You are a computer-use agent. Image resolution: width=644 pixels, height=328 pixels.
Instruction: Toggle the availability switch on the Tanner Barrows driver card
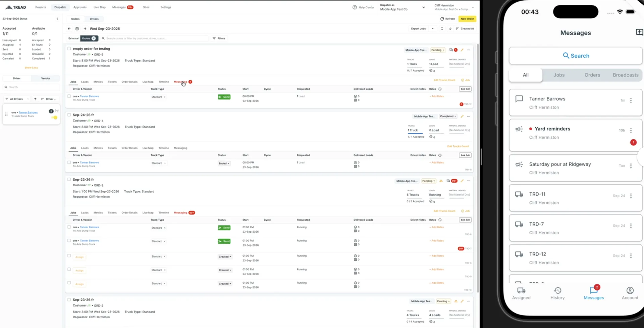[54, 118]
